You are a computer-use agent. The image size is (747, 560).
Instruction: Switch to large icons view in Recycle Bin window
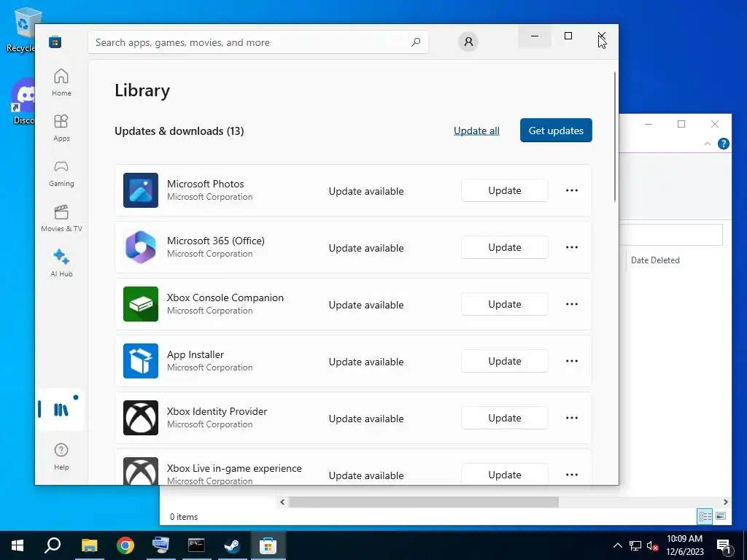point(721,516)
